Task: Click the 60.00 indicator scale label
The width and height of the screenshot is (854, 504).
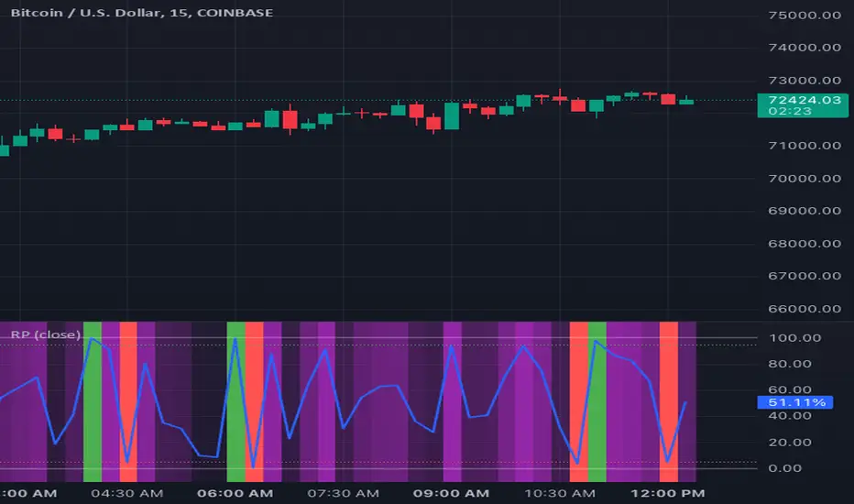Action: [x=790, y=389]
